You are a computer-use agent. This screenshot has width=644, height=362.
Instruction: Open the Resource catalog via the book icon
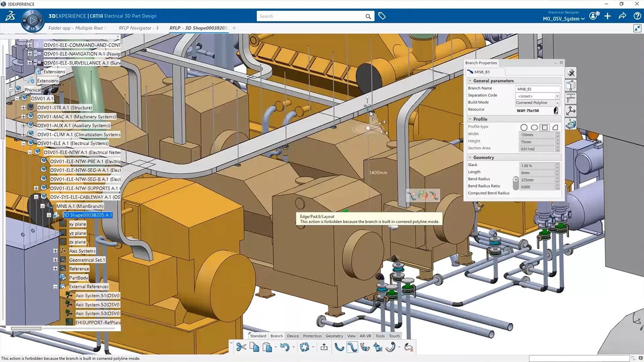(556, 111)
